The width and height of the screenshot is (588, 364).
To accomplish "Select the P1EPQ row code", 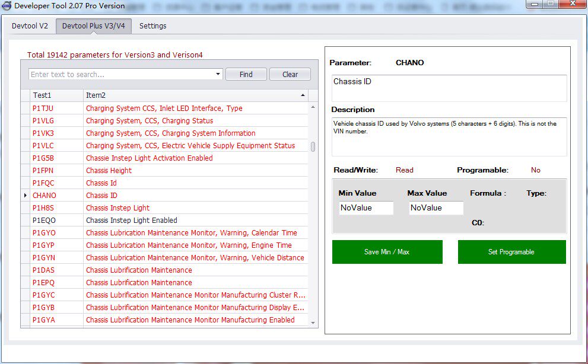I will (43, 283).
